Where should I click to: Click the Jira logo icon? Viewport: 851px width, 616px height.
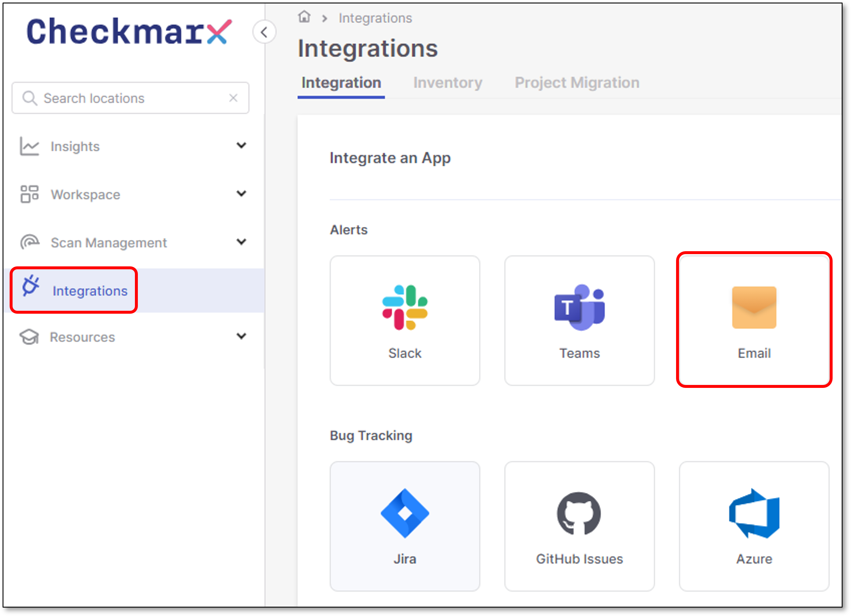click(x=405, y=513)
